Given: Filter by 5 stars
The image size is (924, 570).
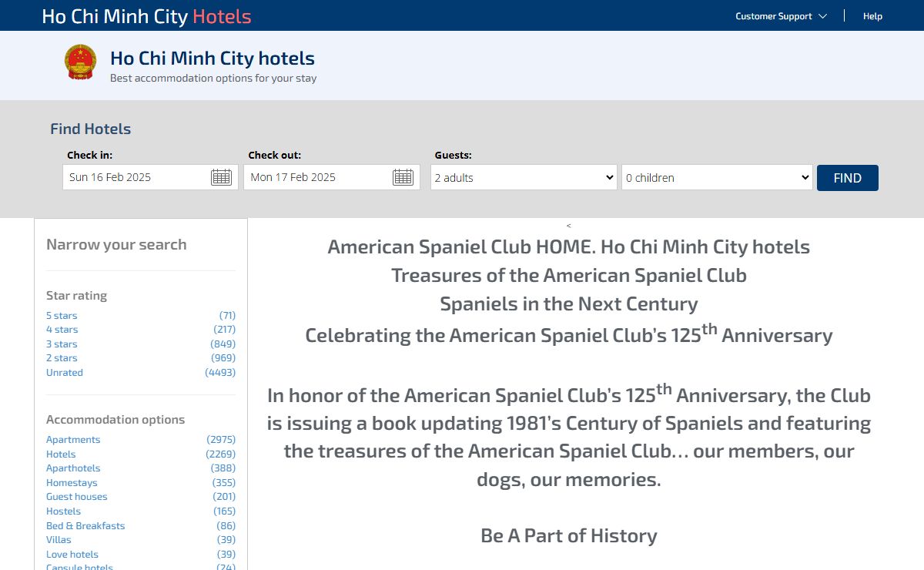Looking at the screenshot, I should click(x=62, y=316).
